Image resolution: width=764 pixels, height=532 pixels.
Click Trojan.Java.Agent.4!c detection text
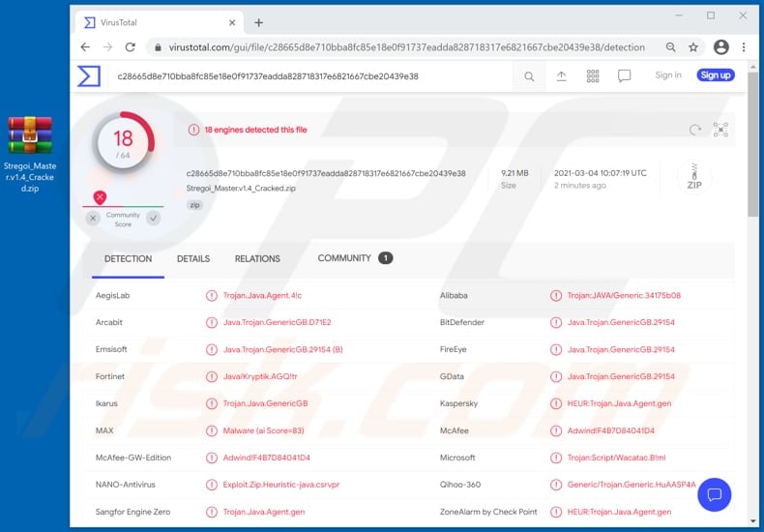pyautogui.click(x=262, y=296)
